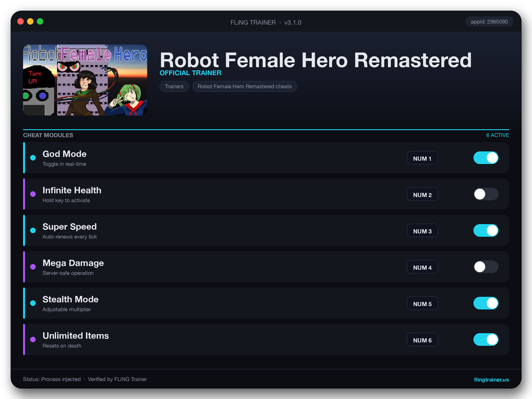Change the NUM 6 hotkey
Image resolution: width=532 pixels, height=399 pixels.
[422, 339]
